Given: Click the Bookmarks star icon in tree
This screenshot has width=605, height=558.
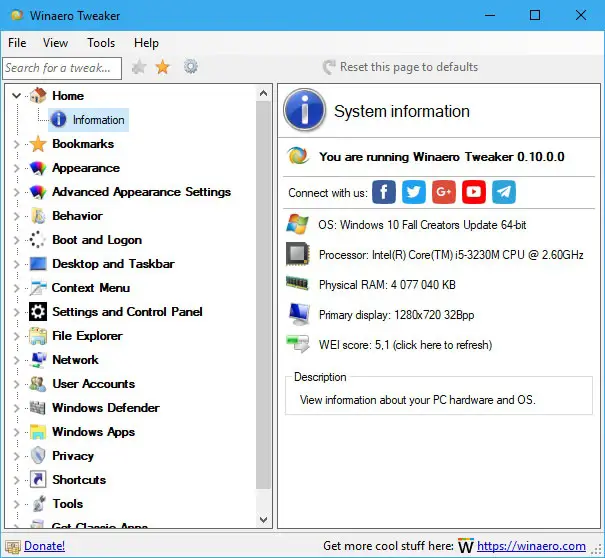Looking at the screenshot, I should (38, 144).
